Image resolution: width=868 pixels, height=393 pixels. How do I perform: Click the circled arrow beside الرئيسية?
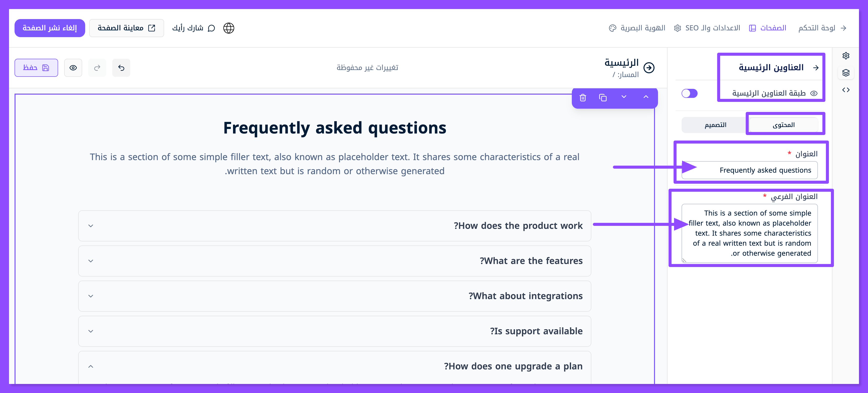[x=649, y=68]
